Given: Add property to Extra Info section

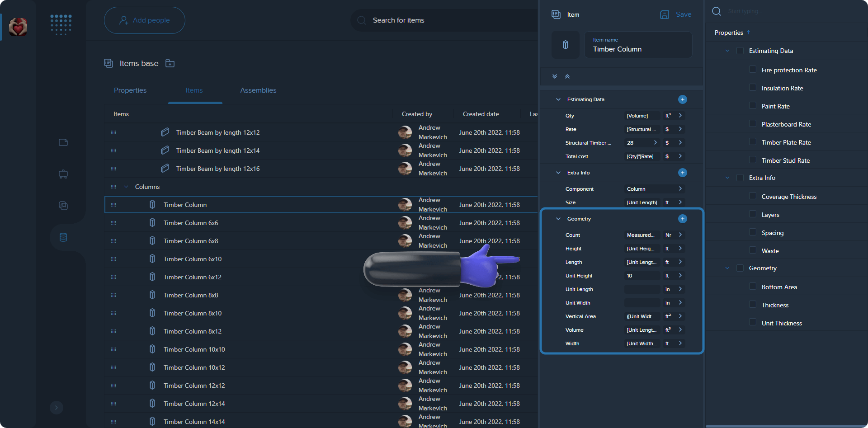Looking at the screenshot, I should click(x=683, y=173).
